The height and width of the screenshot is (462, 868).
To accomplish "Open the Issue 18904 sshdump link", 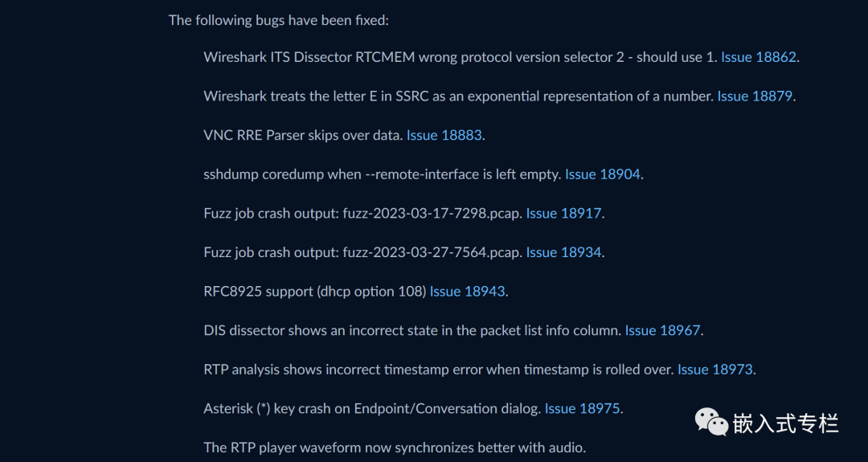I will [x=602, y=174].
